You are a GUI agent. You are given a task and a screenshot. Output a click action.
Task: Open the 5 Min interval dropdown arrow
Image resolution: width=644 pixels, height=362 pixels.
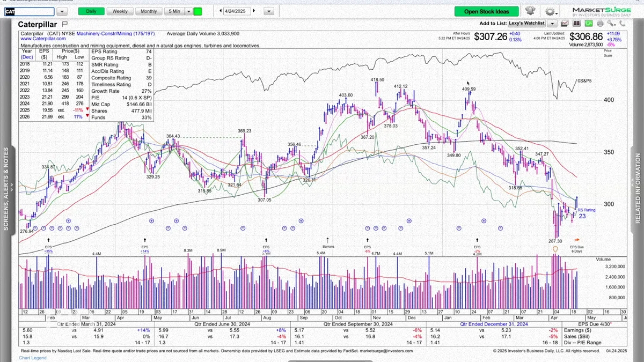coord(188,11)
